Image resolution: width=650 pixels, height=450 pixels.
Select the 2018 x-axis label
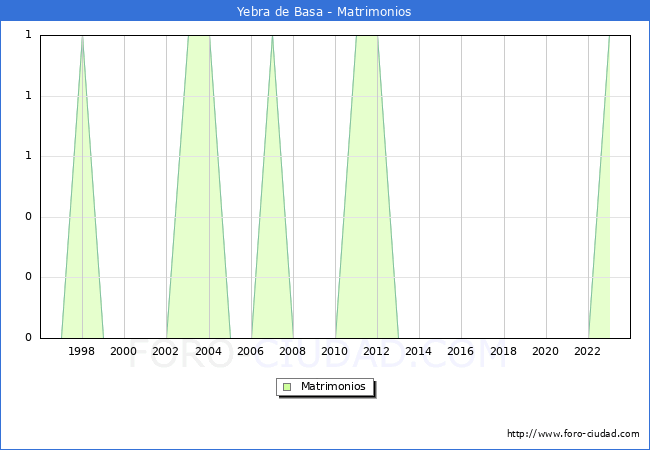pyautogui.click(x=504, y=351)
